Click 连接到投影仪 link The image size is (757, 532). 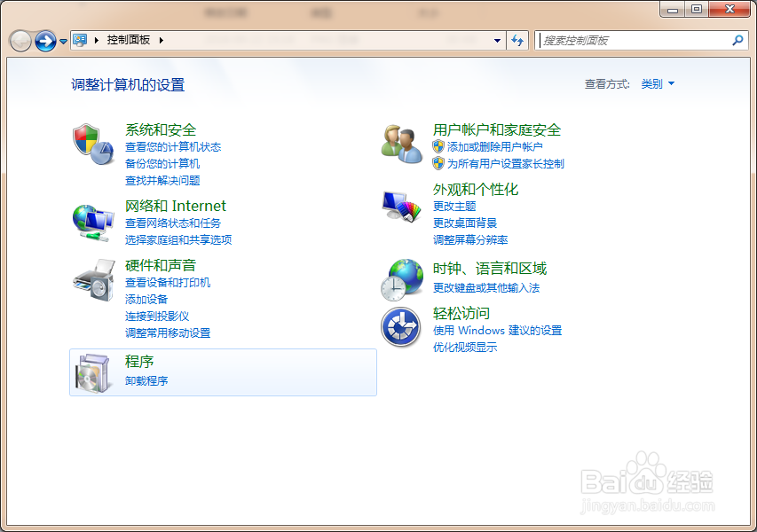157,317
